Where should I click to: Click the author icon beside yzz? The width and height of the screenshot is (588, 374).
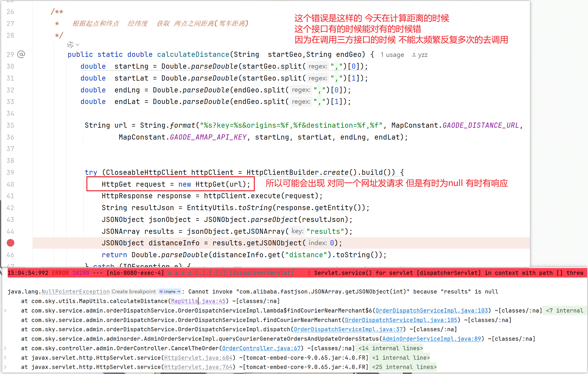[414, 55]
